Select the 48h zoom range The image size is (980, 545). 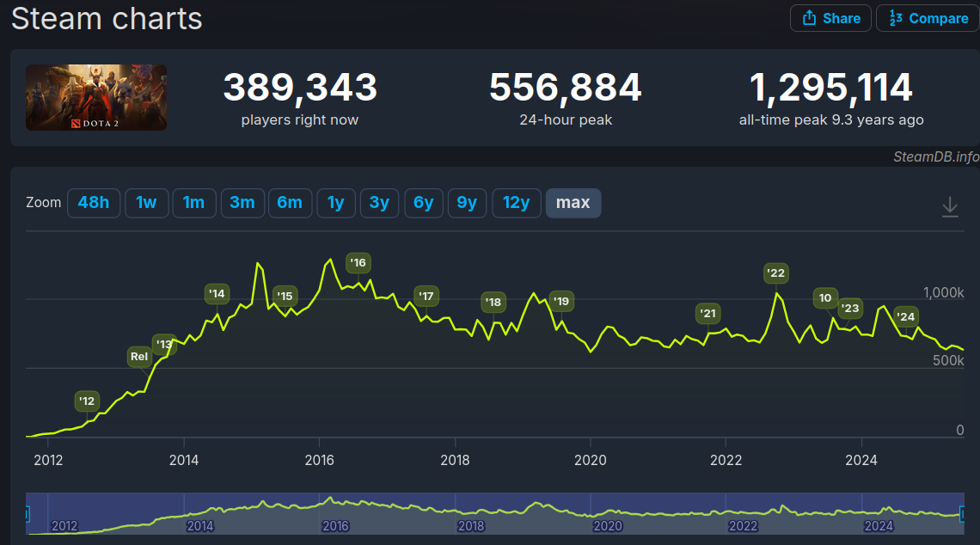click(94, 203)
